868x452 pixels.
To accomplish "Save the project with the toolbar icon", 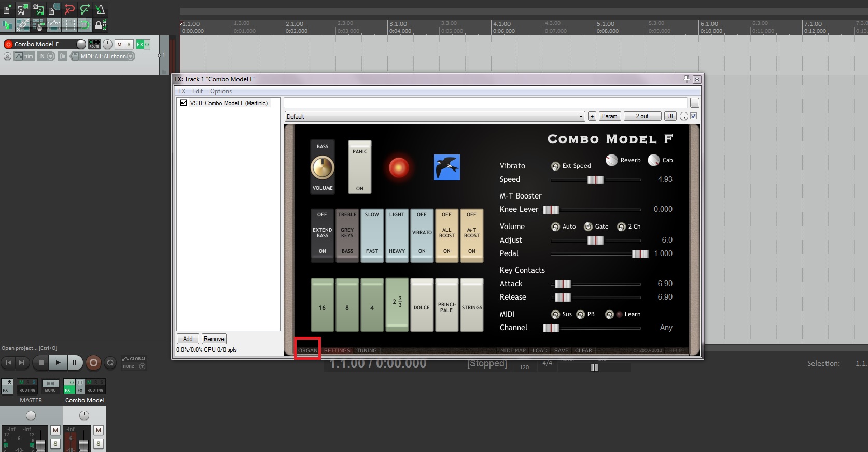I will (38, 9).
